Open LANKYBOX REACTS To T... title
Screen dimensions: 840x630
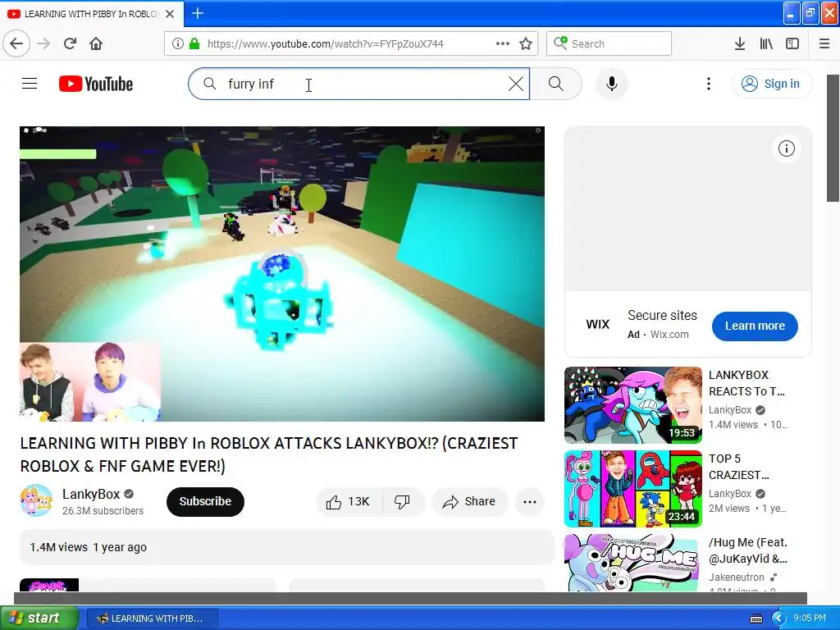(746, 383)
